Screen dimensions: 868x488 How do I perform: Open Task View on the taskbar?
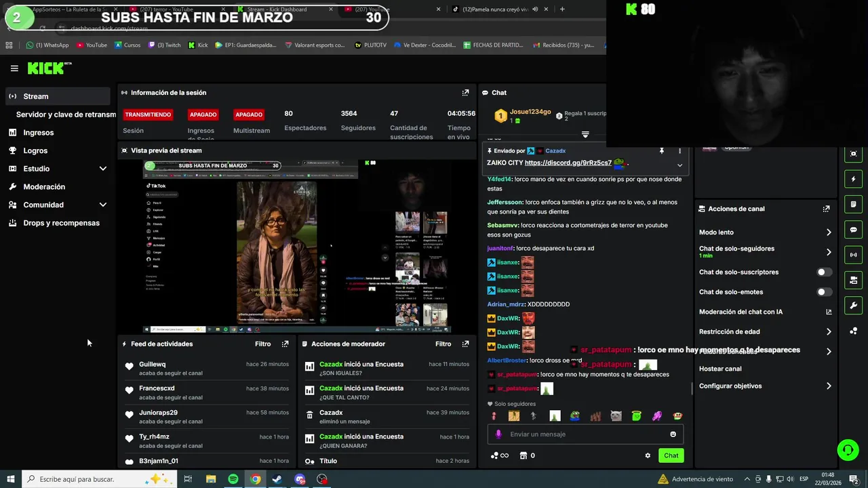pyautogui.click(x=188, y=479)
